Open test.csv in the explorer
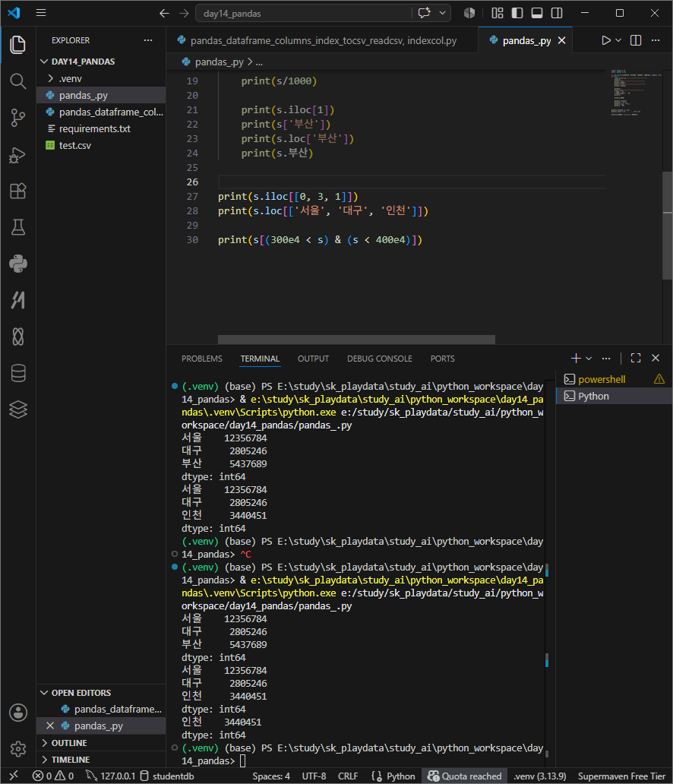This screenshot has height=784, width=673. [100, 146]
